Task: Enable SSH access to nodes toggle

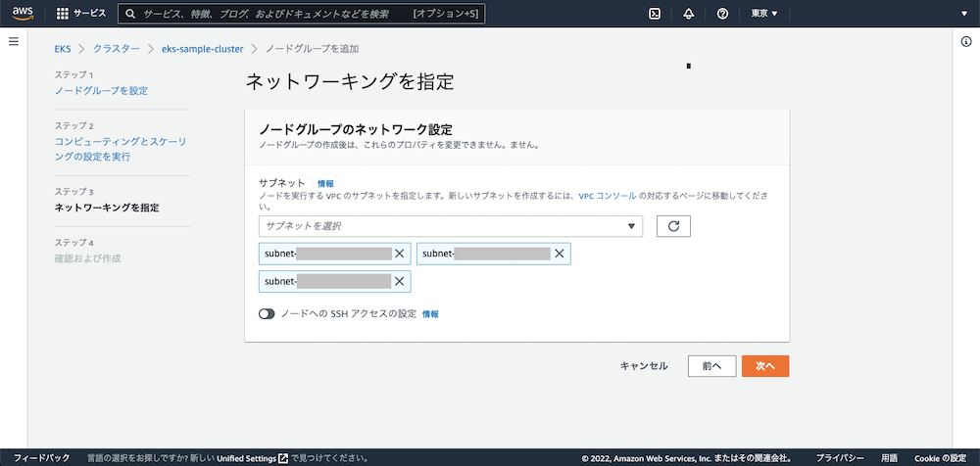Action: click(x=268, y=314)
